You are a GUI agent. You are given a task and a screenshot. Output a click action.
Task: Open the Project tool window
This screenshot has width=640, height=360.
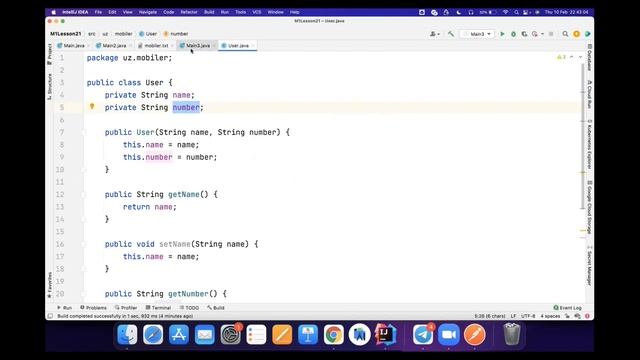49,54
